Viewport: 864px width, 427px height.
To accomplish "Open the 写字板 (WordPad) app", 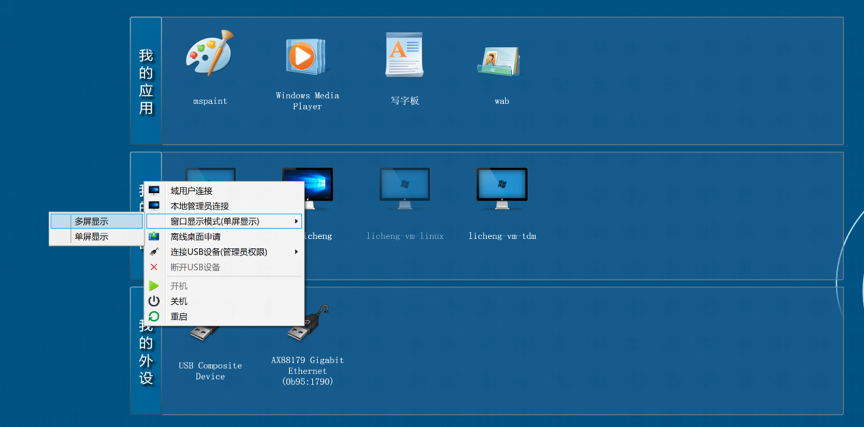I will [x=404, y=55].
